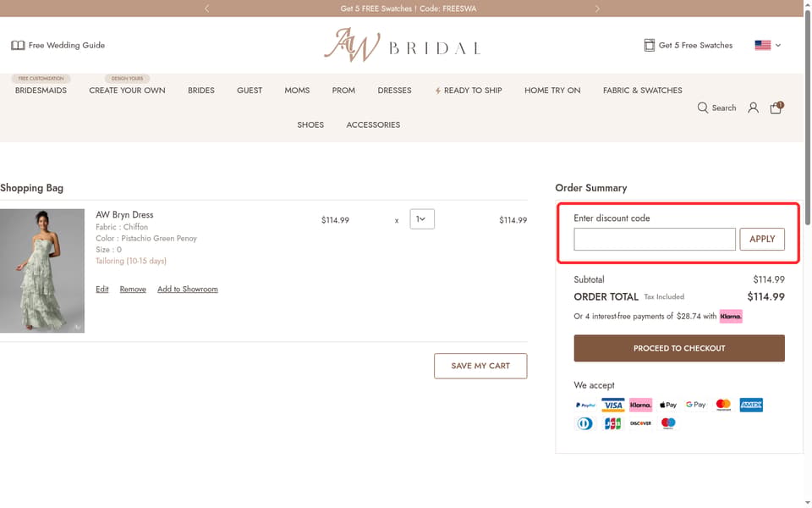The height and width of the screenshot is (508, 812).
Task: Open the Guest menu
Action: tap(249, 91)
